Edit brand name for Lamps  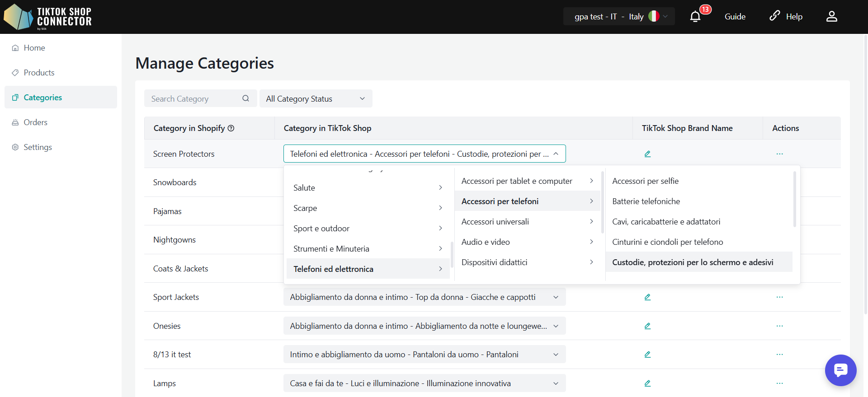pos(647,383)
